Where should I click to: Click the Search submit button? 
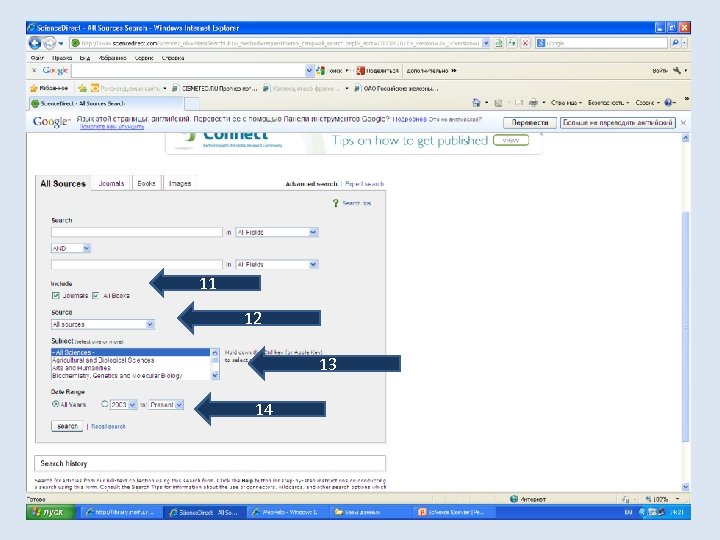(x=67, y=426)
